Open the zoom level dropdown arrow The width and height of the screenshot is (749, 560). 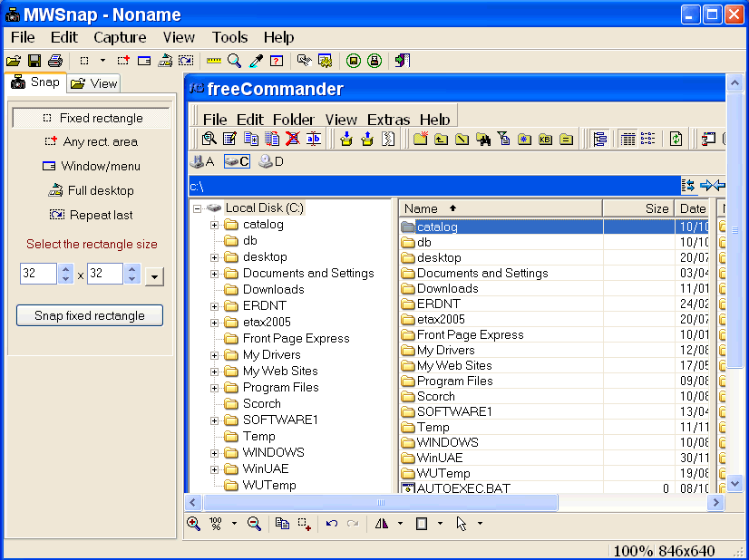pos(234,524)
